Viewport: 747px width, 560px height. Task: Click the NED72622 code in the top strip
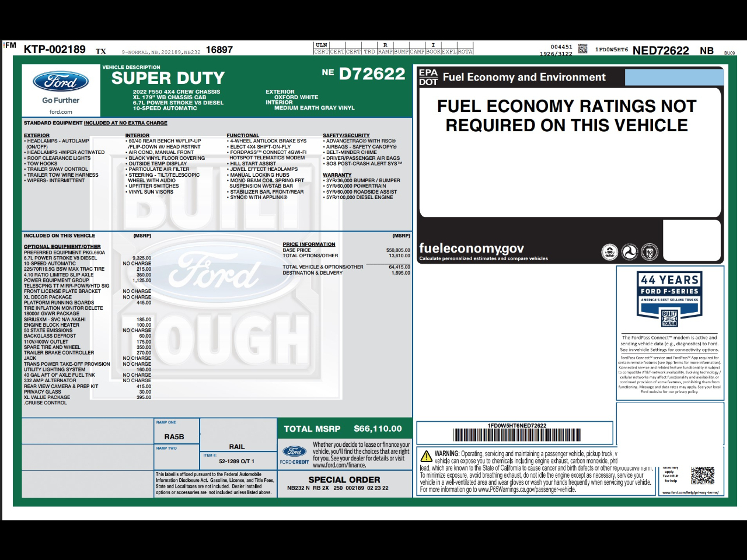[x=661, y=51]
